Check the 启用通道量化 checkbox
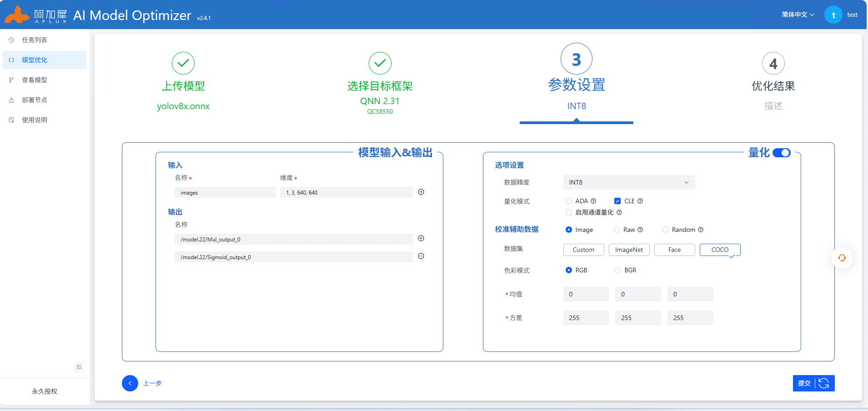Image resolution: width=868 pixels, height=411 pixels. pyautogui.click(x=569, y=212)
